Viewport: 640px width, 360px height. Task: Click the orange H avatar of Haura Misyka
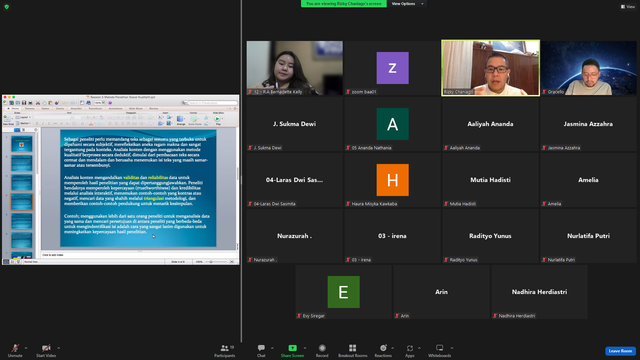pyautogui.click(x=392, y=180)
